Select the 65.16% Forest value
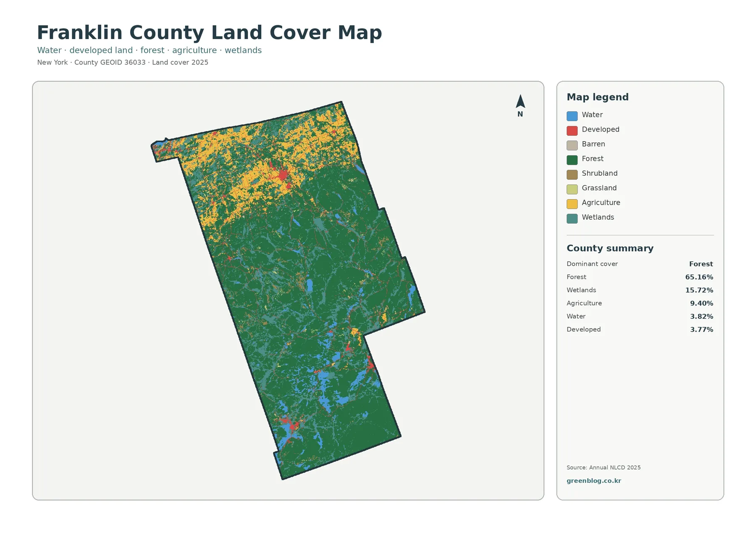 [x=699, y=277]
